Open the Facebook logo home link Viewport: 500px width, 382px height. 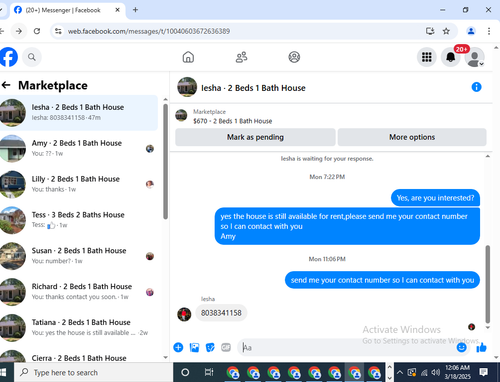9,57
